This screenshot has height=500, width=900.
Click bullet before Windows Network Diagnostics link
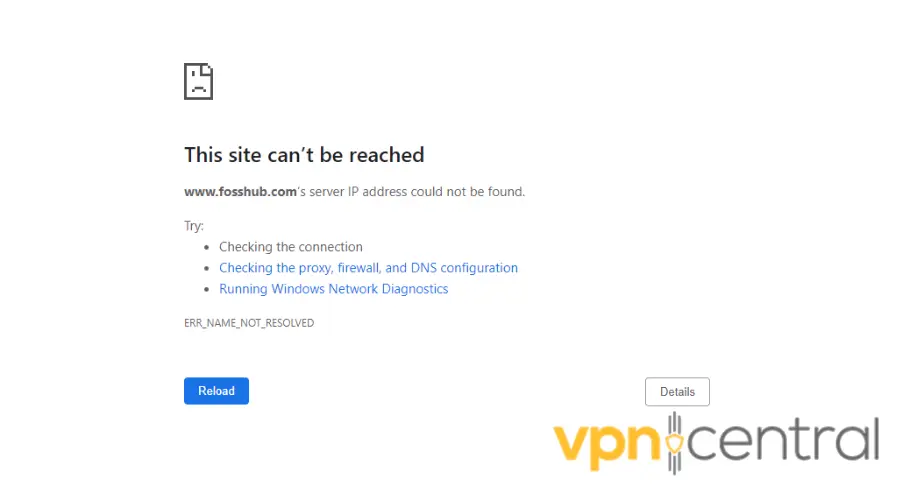pos(207,289)
